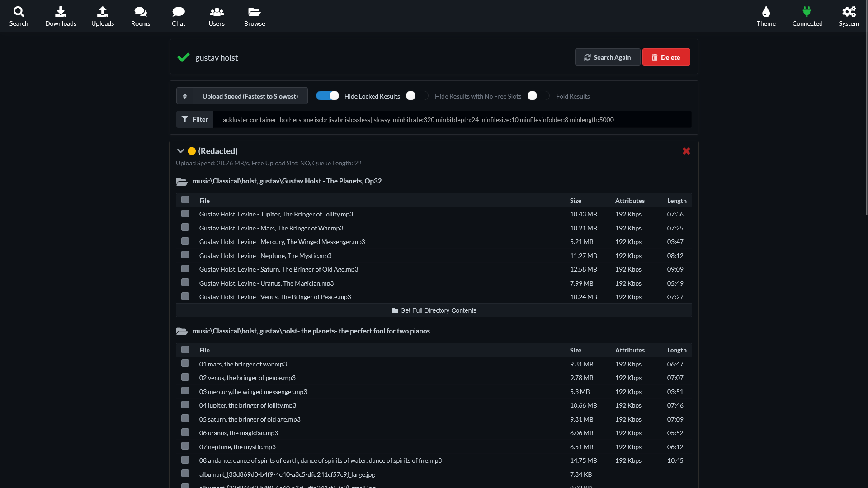Screen dimensions: 868x488
Task: Click the Search Again button
Action: click(x=608, y=57)
